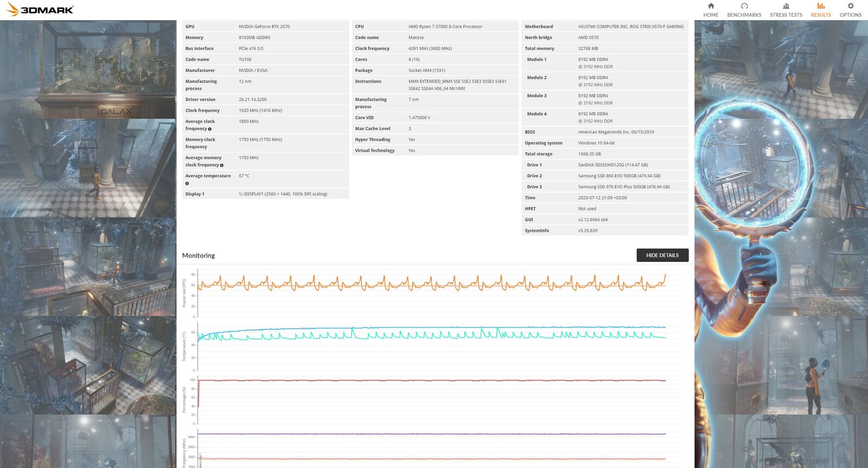Select Display 1 resolution value
The height and width of the screenshot is (468, 868).
pyautogui.click(x=283, y=194)
